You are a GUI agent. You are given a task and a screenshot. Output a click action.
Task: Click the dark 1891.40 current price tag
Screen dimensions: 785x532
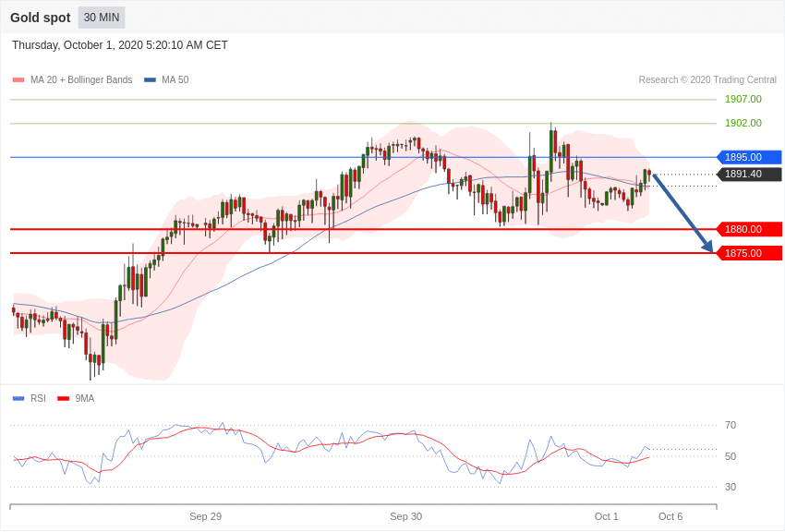[750, 175]
